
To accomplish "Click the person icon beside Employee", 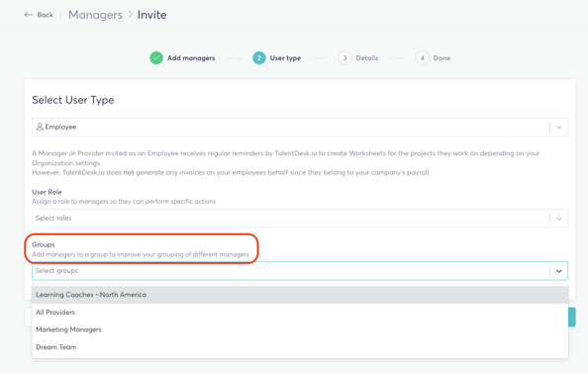I will [x=40, y=127].
